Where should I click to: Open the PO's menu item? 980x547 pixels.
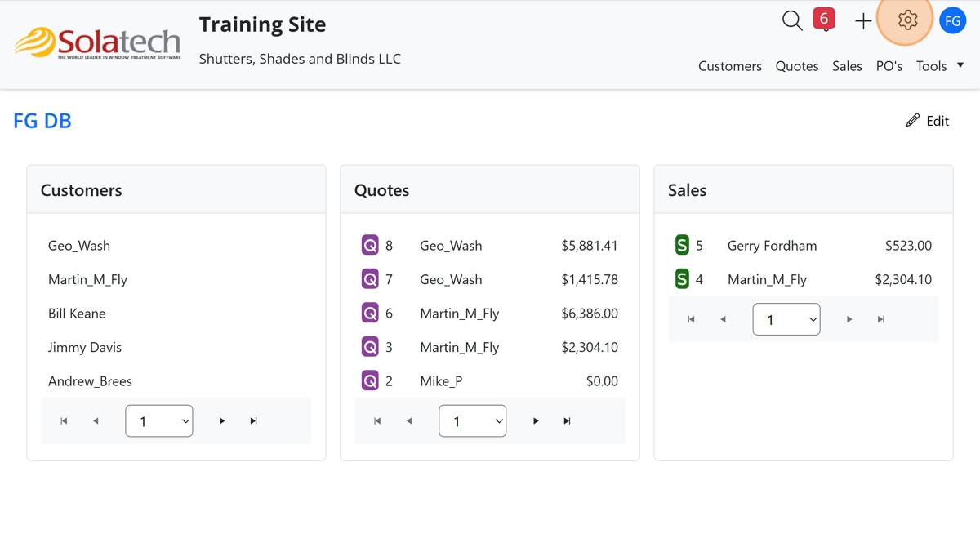coord(889,66)
